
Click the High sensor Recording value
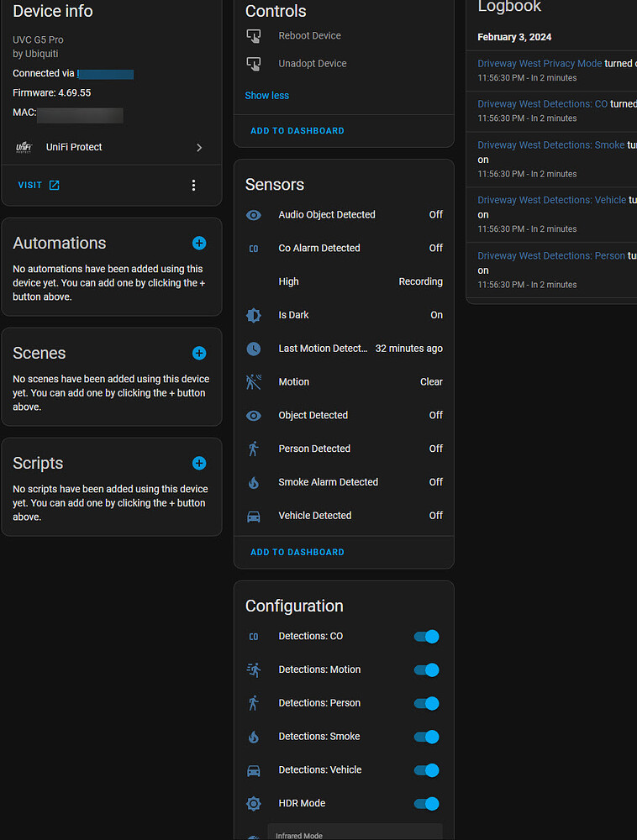coord(420,281)
